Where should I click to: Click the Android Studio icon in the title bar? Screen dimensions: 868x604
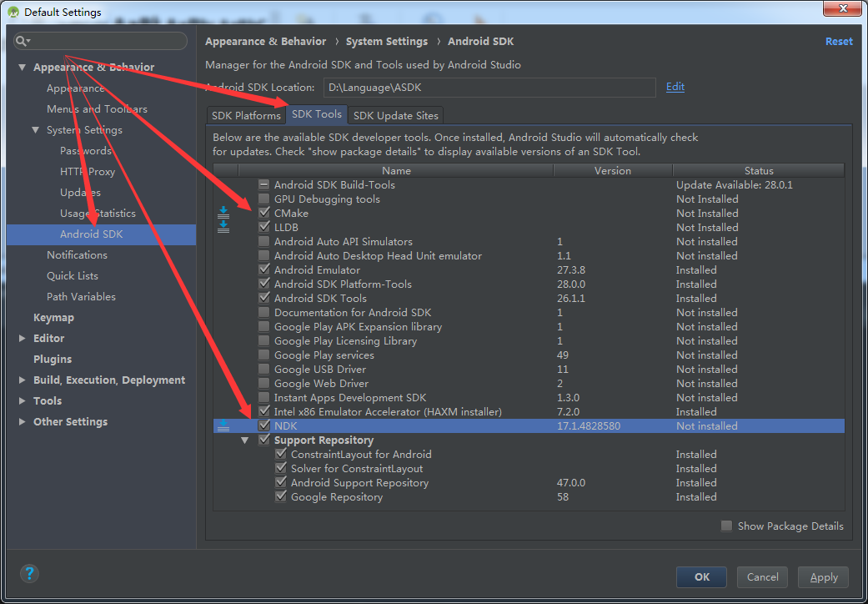(x=13, y=12)
